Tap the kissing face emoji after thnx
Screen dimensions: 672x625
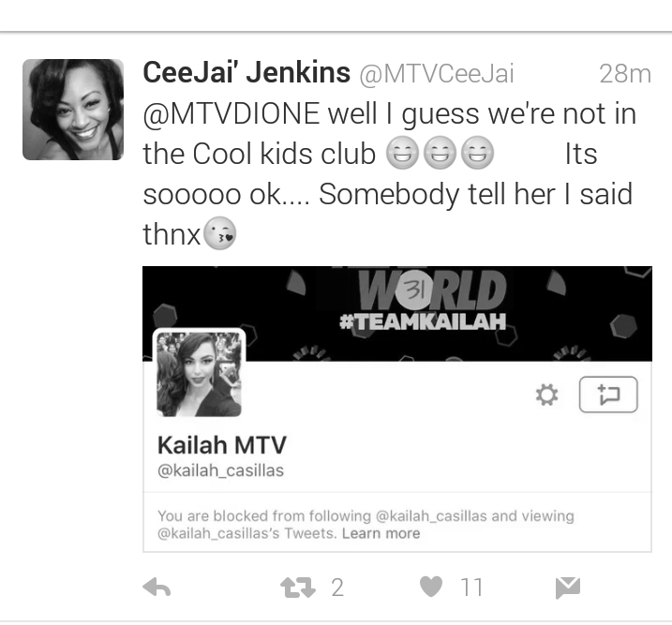coord(219,233)
